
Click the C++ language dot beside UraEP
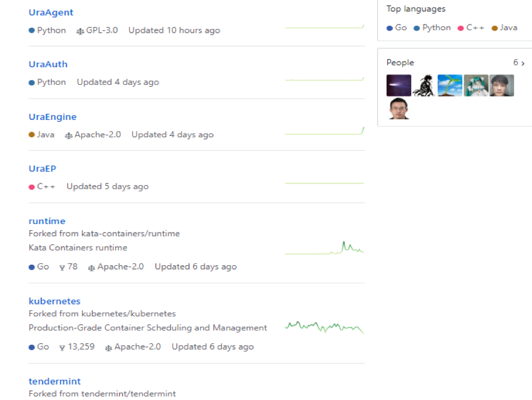click(31, 186)
